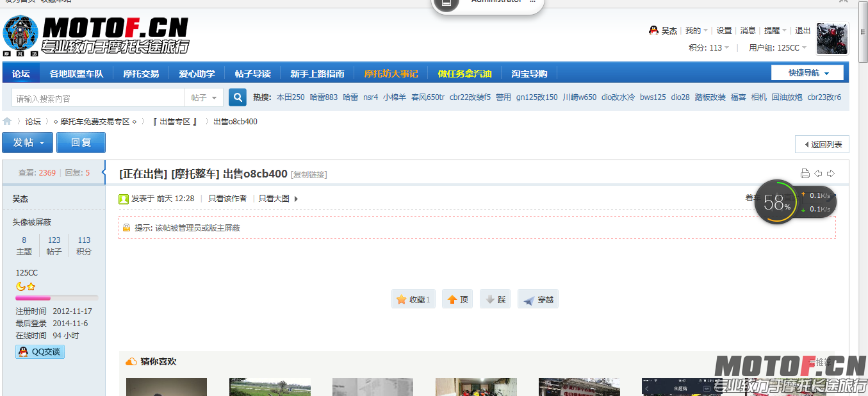
Task: Click the 58% floating speed monitor widget
Action: [796, 202]
